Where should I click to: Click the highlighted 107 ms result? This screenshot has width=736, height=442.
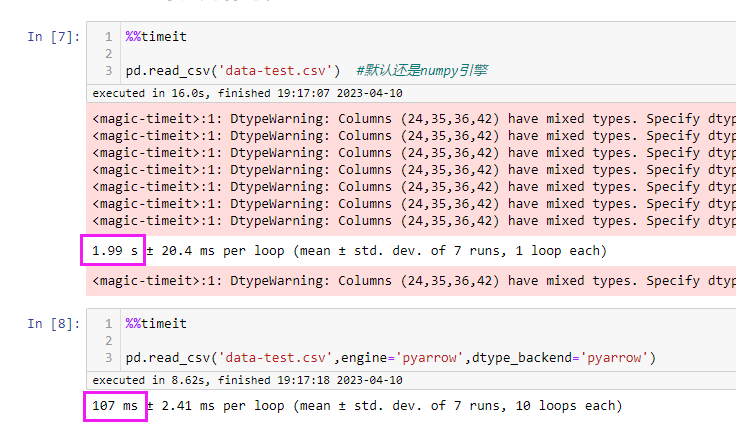point(113,406)
